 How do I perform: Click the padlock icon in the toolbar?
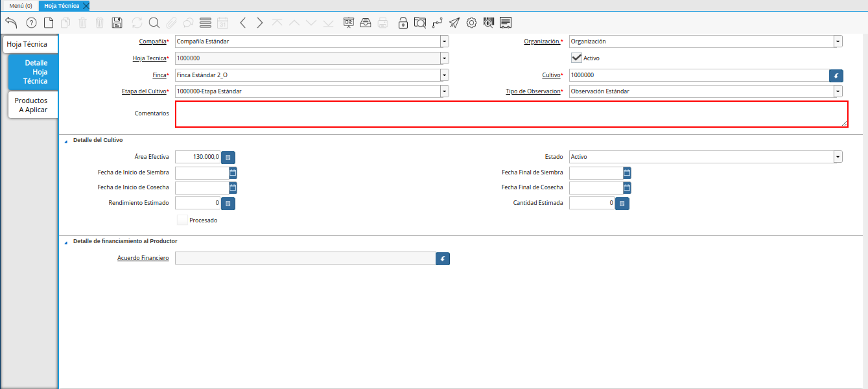403,23
